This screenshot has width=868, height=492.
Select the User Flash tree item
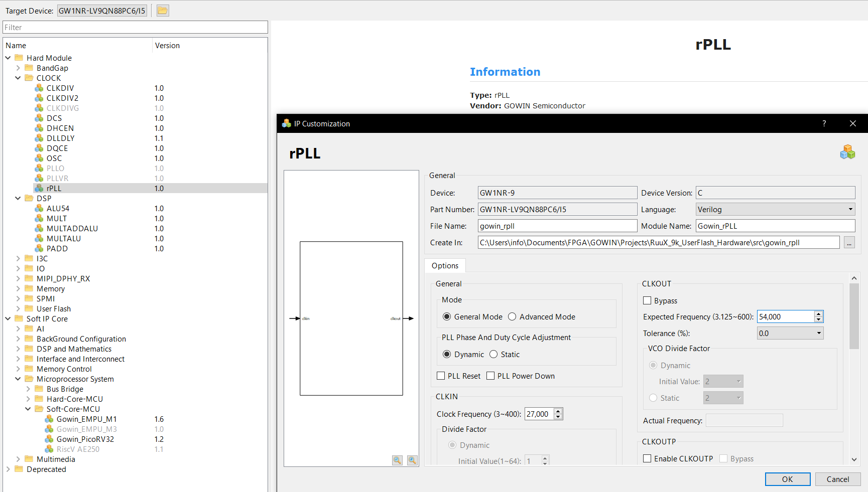pos(53,308)
